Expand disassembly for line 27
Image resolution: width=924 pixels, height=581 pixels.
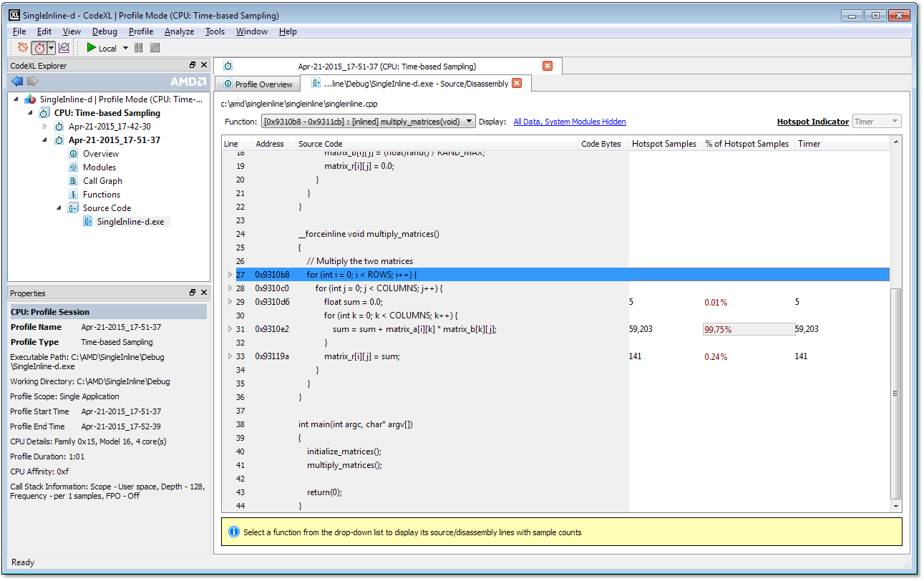pyautogui.click(x=230, y=275)
